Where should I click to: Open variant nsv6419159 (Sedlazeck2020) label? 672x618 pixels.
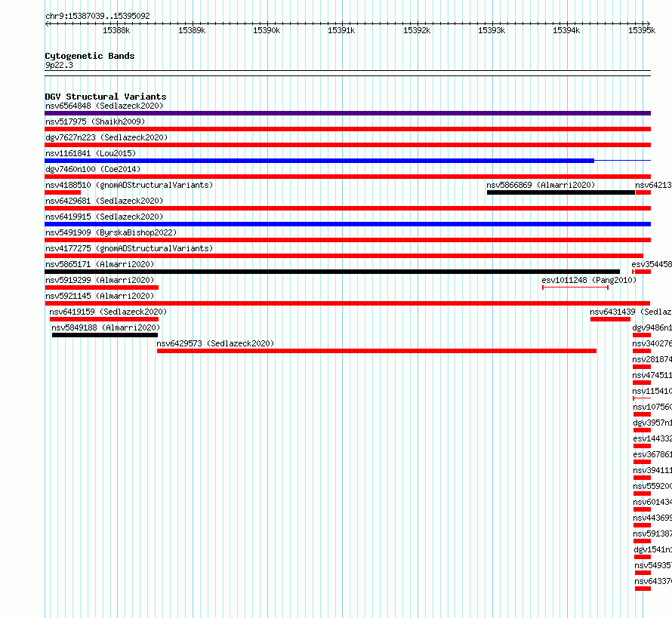click(108, 312)
